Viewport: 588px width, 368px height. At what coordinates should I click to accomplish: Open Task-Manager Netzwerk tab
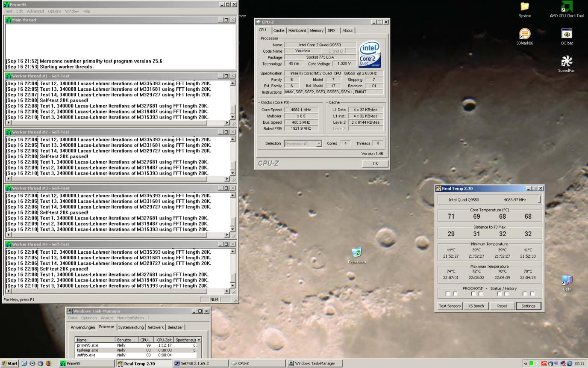[x=156, y=327]
